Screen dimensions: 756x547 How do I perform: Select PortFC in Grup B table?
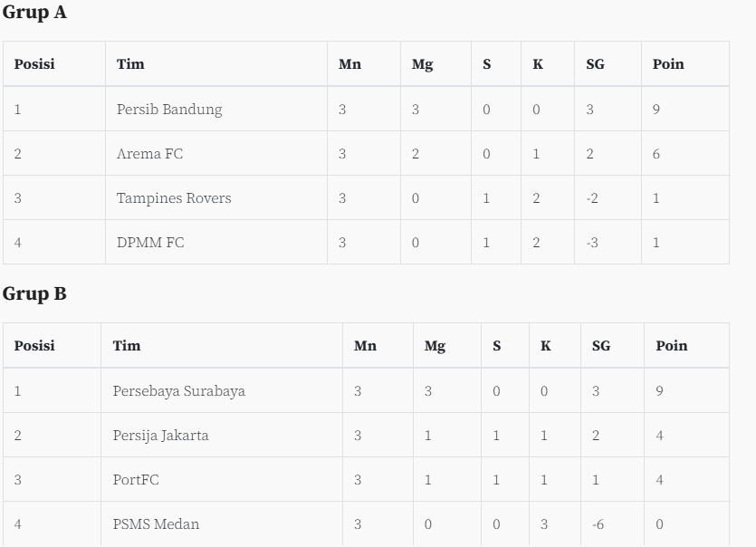(136, 480)
